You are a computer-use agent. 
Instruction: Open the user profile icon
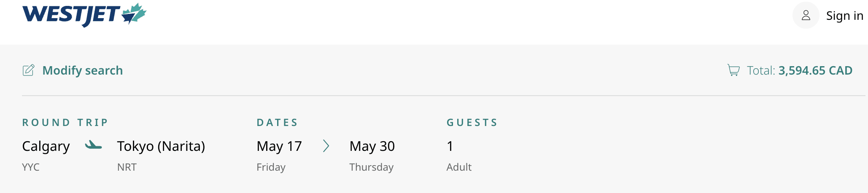pos(806,16)
